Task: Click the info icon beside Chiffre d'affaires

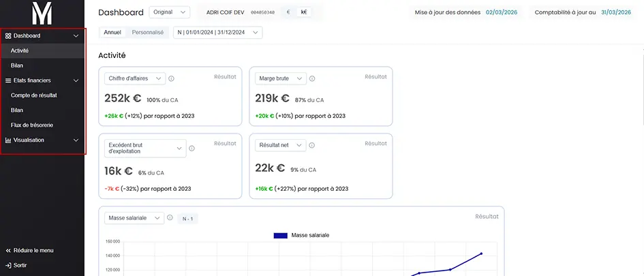Action: (171, 78)
